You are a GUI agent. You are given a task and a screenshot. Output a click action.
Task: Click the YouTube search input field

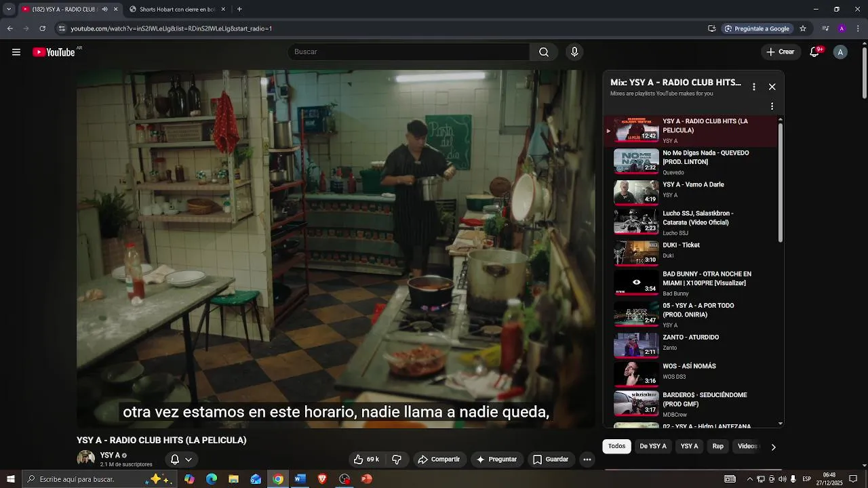click(410, 52)
